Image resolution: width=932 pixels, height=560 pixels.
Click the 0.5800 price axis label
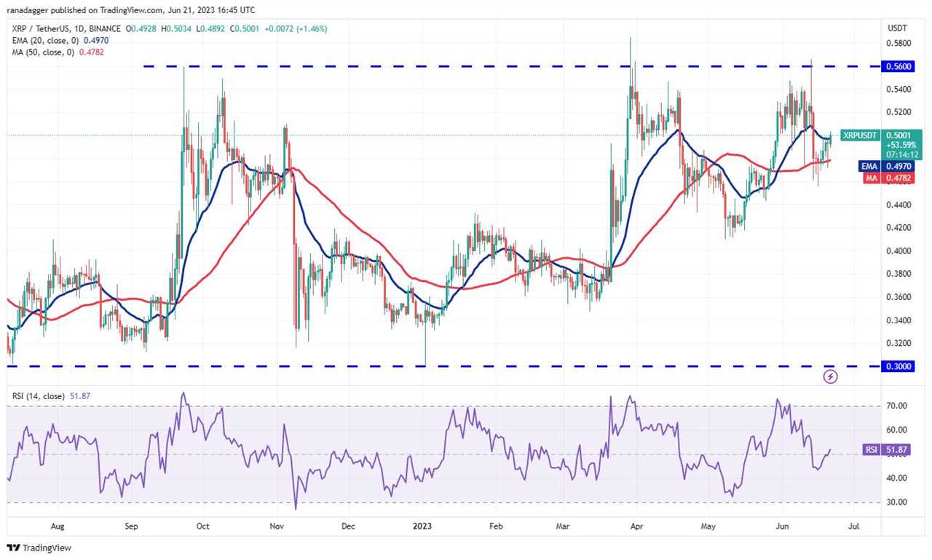tap(899, 43)
